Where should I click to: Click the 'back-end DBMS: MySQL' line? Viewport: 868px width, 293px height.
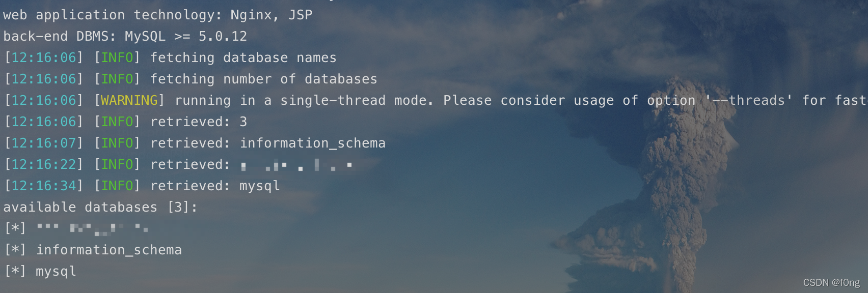click(x=125, y=37)
